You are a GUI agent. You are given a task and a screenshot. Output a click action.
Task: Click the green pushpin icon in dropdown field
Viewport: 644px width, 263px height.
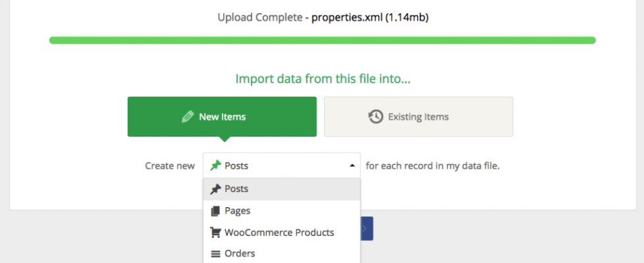pyautogui.click(x=215, y=166)
